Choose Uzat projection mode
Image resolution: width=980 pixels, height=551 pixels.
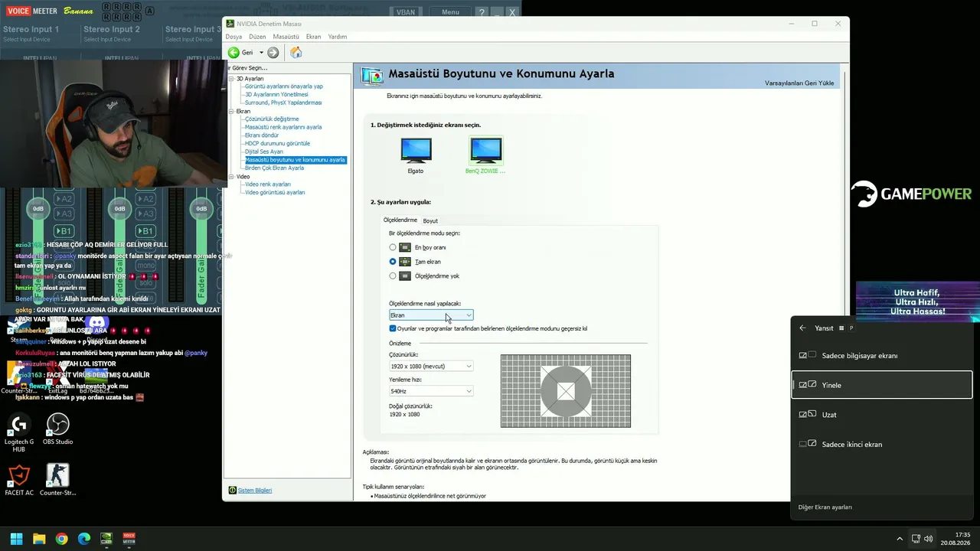coord(881,415)
